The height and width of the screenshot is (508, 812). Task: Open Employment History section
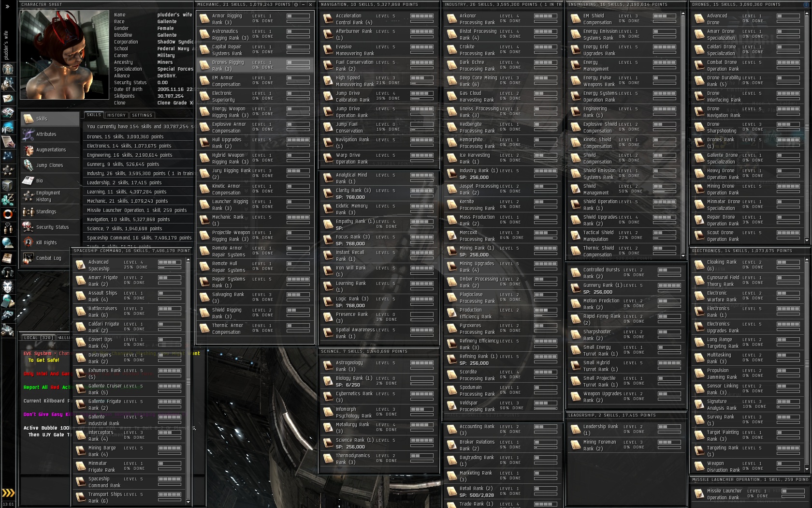pos(50,196)
